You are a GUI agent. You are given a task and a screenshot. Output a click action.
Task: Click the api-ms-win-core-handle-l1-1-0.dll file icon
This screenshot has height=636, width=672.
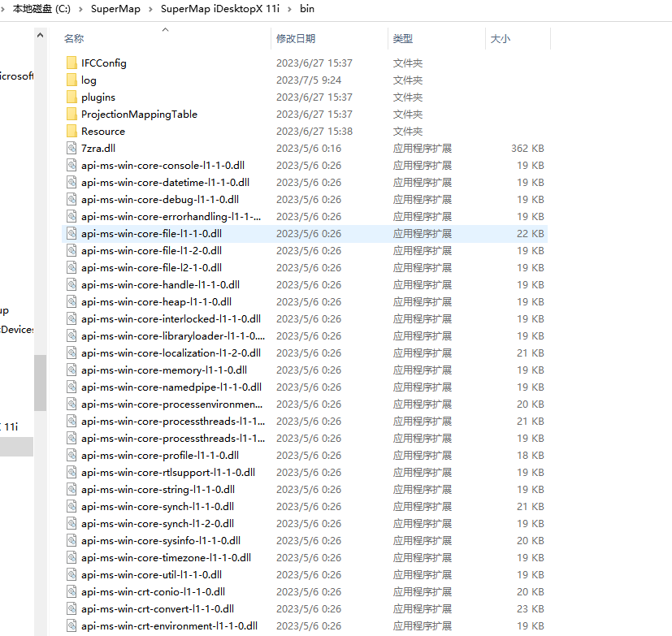(72, 285)
